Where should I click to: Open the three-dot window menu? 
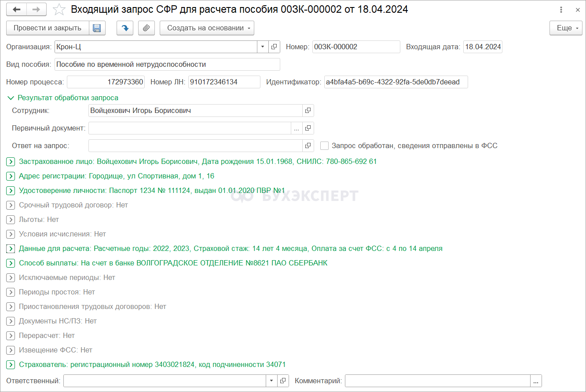[561, 9]
